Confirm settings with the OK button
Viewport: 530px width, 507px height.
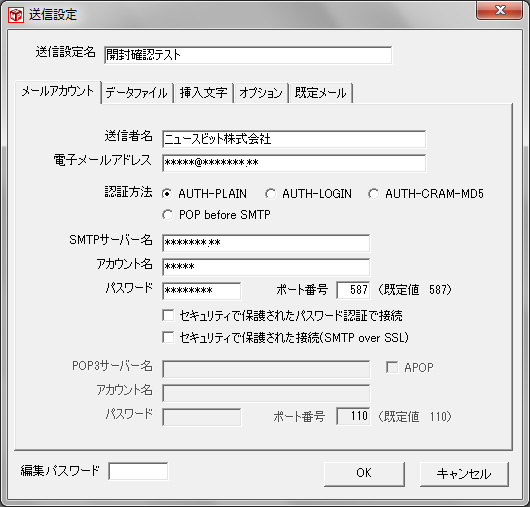click(x=364, y=474)
